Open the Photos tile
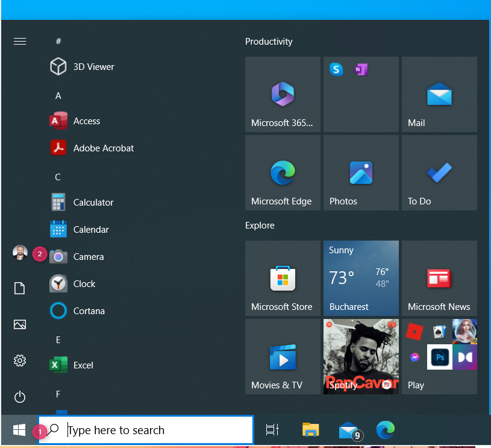 [361, 172]
